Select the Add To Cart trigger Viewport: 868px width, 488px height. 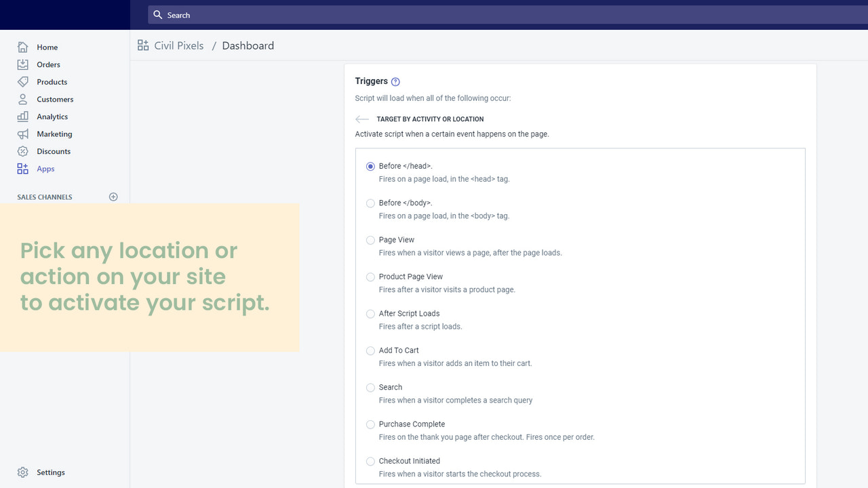click(370, 350)
